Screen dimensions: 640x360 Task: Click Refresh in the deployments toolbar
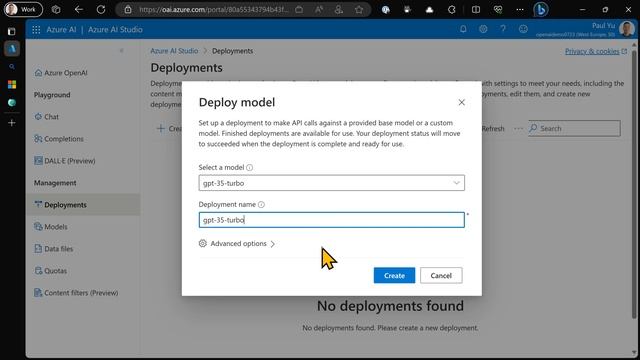pos(493,129)
